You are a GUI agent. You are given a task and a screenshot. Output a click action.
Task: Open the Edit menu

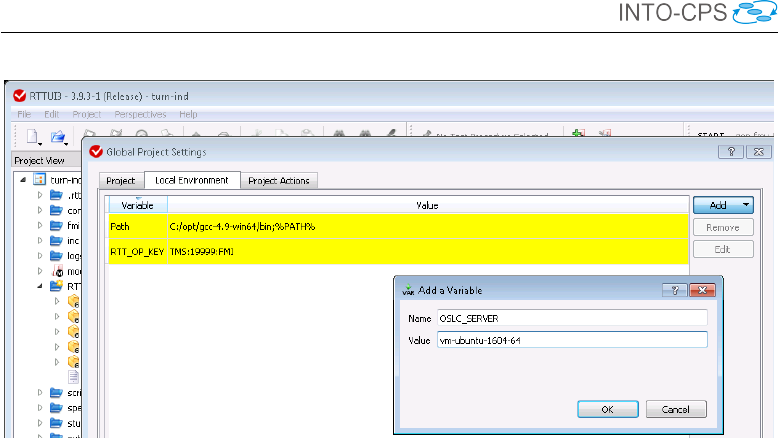(x=52, y=114)
